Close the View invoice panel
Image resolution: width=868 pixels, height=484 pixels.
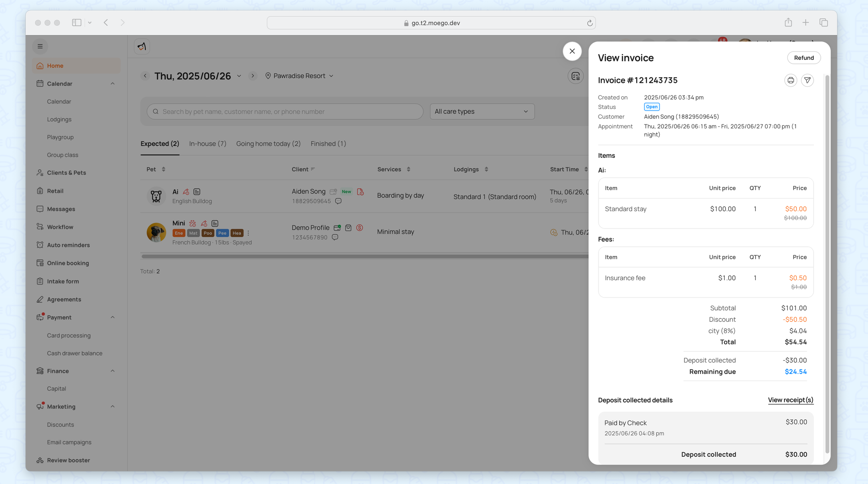coord(572,51)
